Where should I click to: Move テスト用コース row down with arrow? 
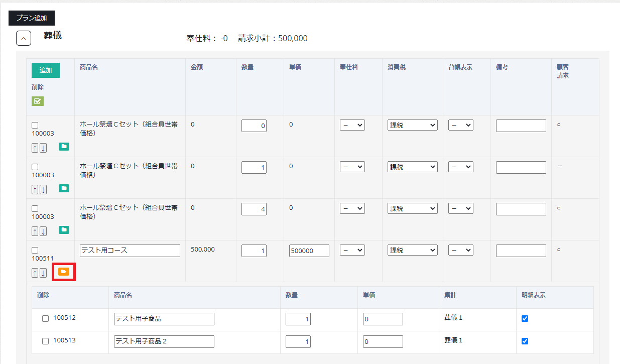point(43,273)
